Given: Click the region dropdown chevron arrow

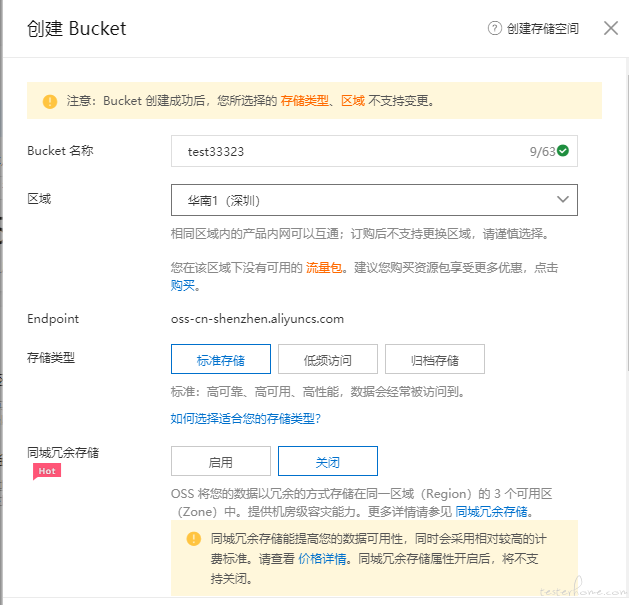Looking at the screenshot, I should [563, 199].
